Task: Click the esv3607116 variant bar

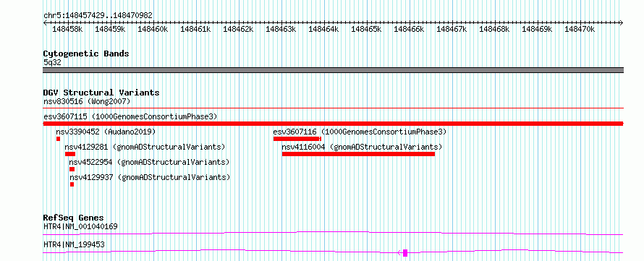Action: click(x=297, y=139)
